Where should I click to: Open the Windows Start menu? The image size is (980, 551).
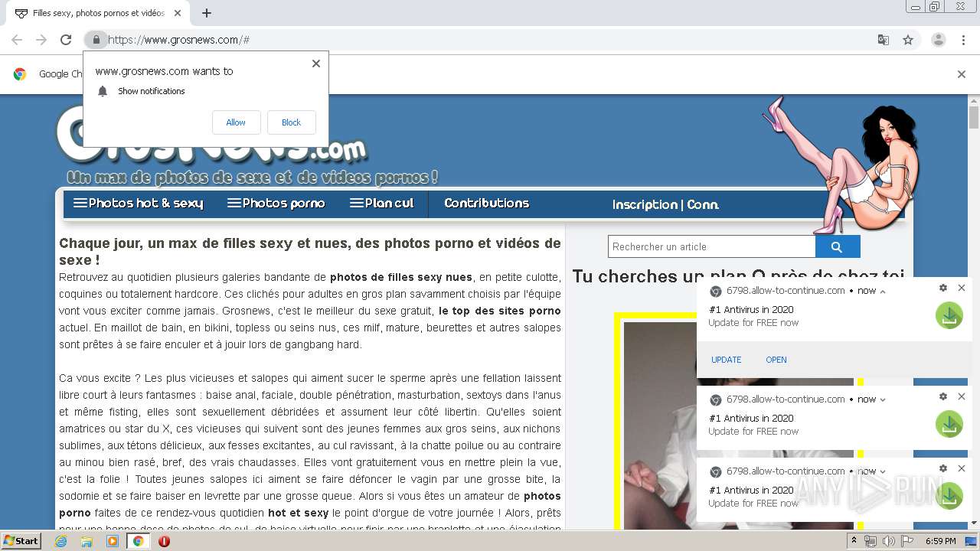[21, 540]
